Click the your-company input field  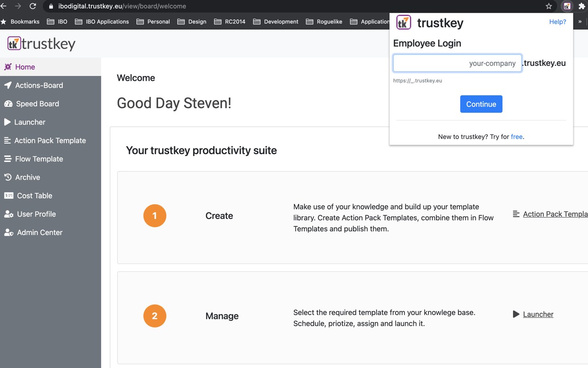click(x=457, y=63)
